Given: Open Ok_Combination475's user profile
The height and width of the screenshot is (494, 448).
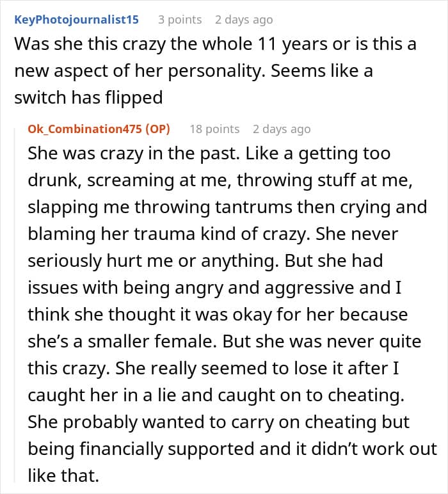Looking at the screenshot, I should click(84, 129).
